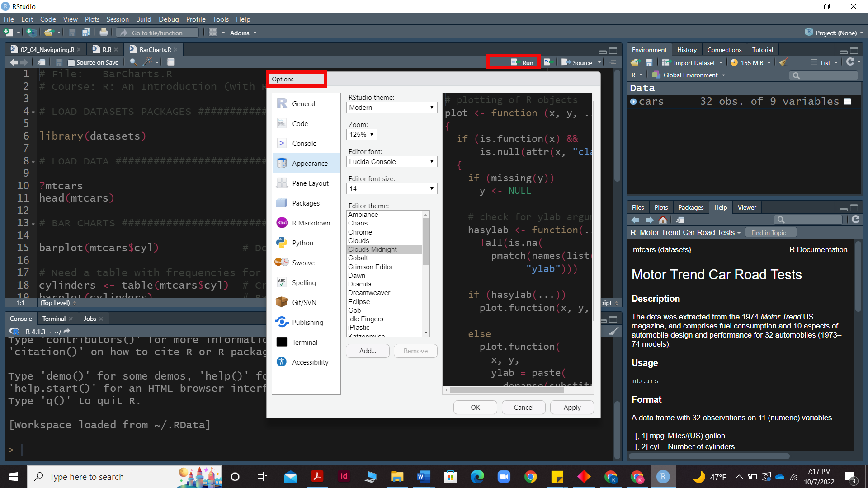Open the General options category
Viewport: 868px width, 488px height.
(306, 104)
